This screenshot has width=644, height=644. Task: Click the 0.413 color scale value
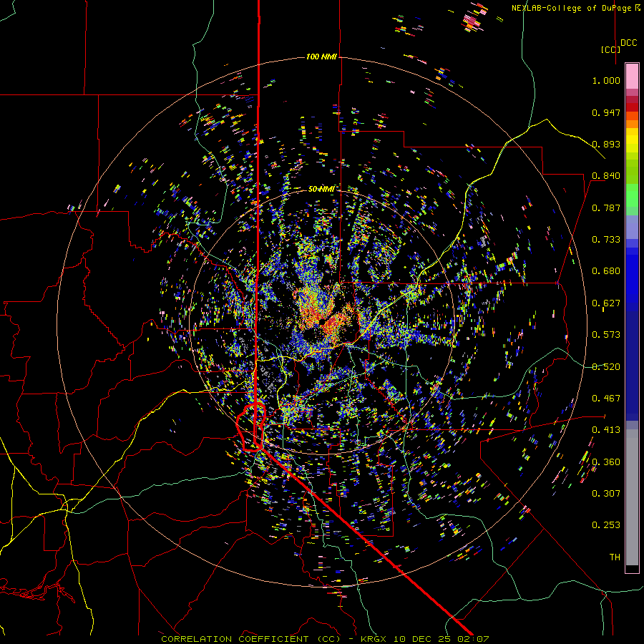tap(606, 430)
